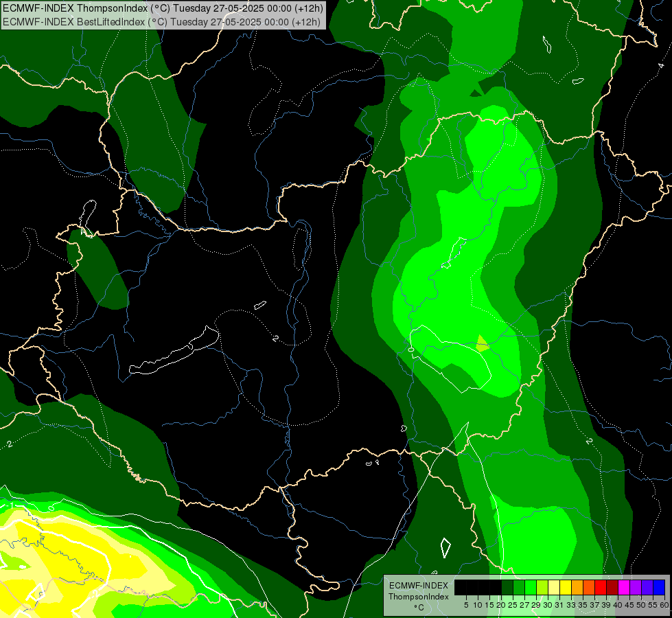Click the contour label '4' on the map
672x618 pixels.
click(x=661, y=66)
